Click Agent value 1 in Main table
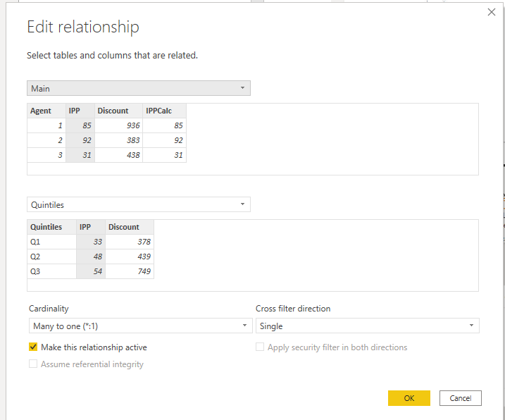Screen dimensions: 505x420 (46, 125)
